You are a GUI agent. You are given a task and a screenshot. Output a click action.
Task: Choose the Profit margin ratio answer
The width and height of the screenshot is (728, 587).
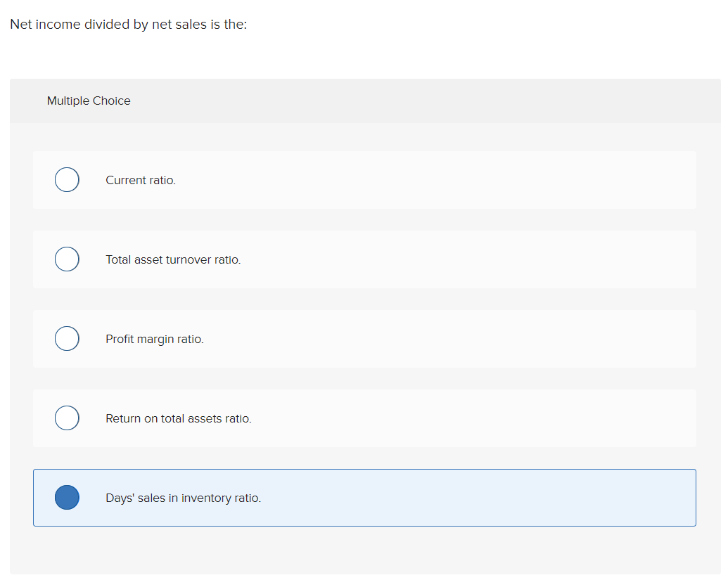pyautogui.click(x=67, y=338)
